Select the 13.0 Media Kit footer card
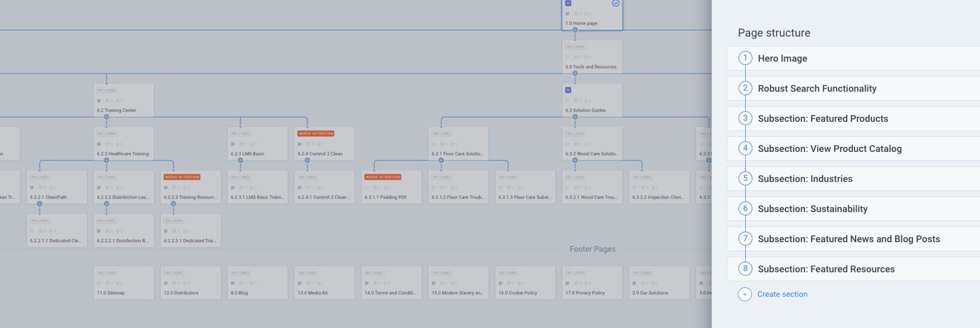The image size is (980, 328). (324, 283)
